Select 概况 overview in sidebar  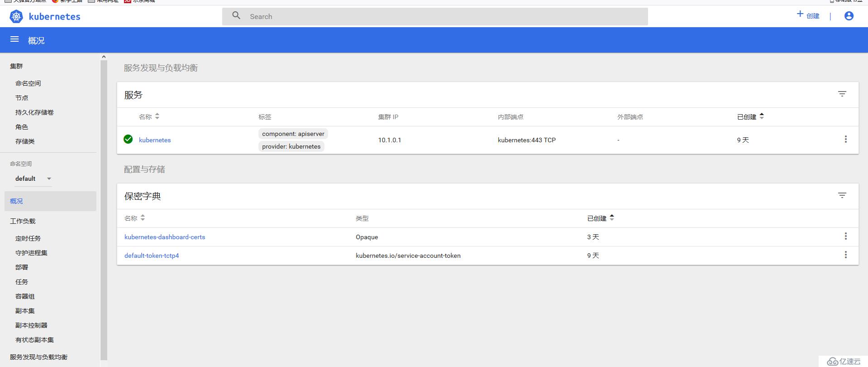pos(50,201)
